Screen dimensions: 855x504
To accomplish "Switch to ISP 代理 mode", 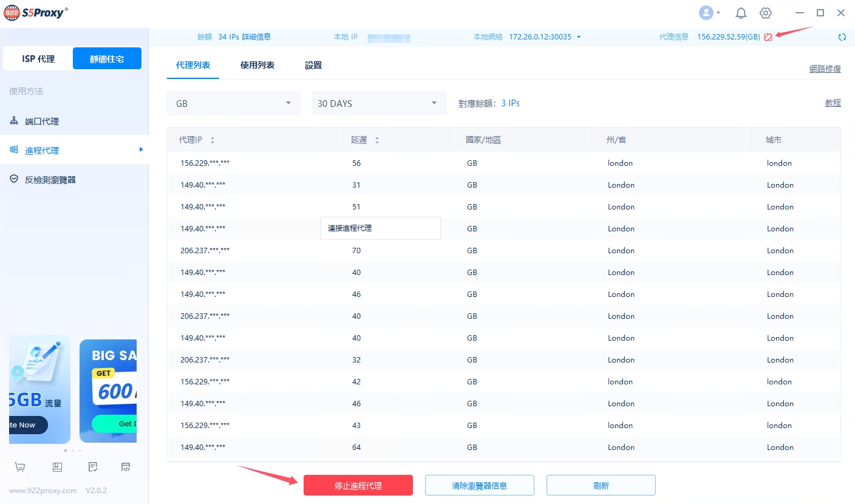I will point(38,59).
